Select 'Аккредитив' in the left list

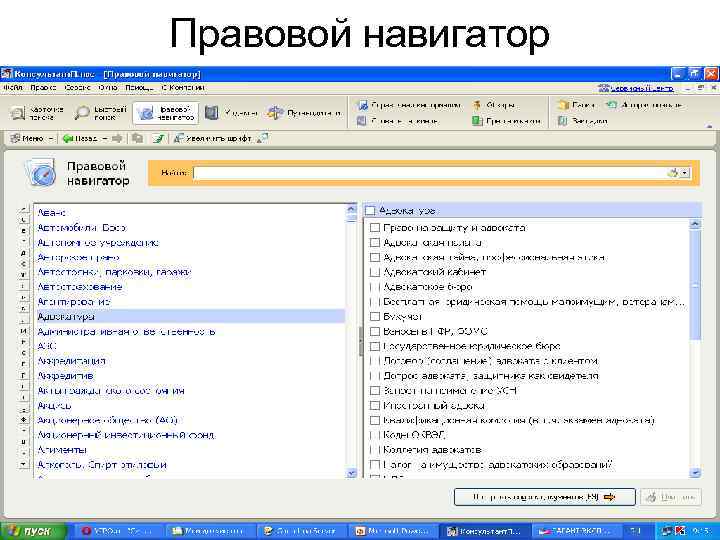pyautogui.click(x=65, y=376)
